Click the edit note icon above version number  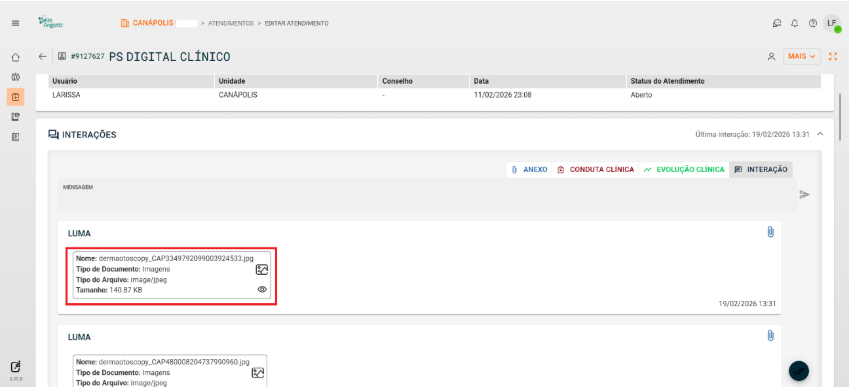pos(15,366)
